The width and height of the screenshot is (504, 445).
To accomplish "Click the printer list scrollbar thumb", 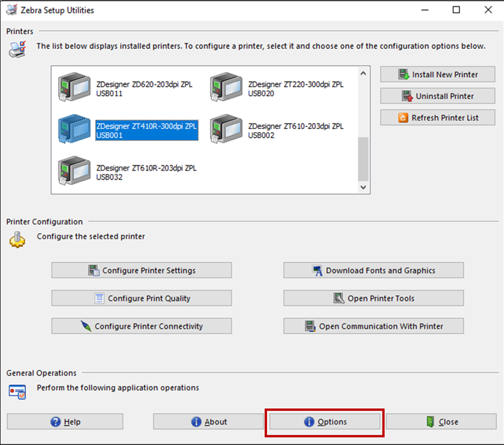I will pyautogui.click(x=363, y=160).
